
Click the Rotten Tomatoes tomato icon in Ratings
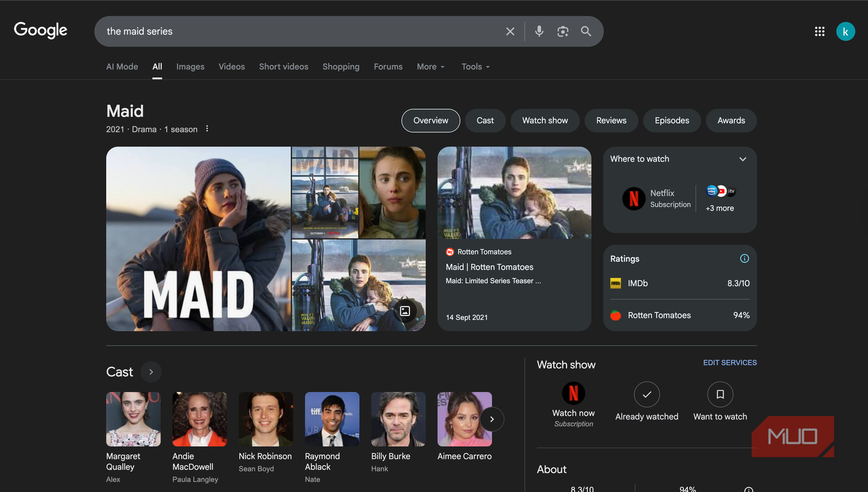(x=615, y=315)
